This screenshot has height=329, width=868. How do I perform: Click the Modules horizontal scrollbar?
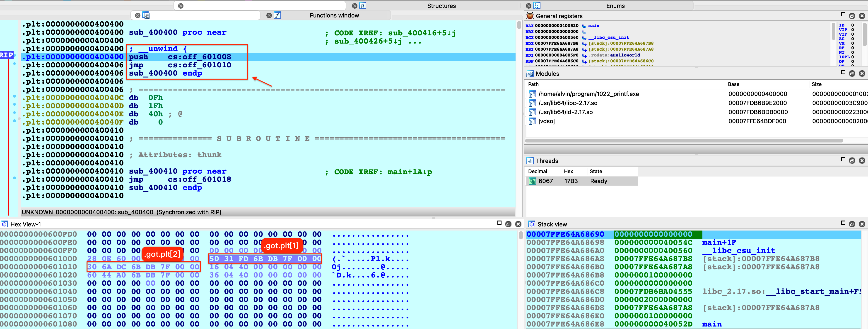pyautogui.click(x=684, y=141)
